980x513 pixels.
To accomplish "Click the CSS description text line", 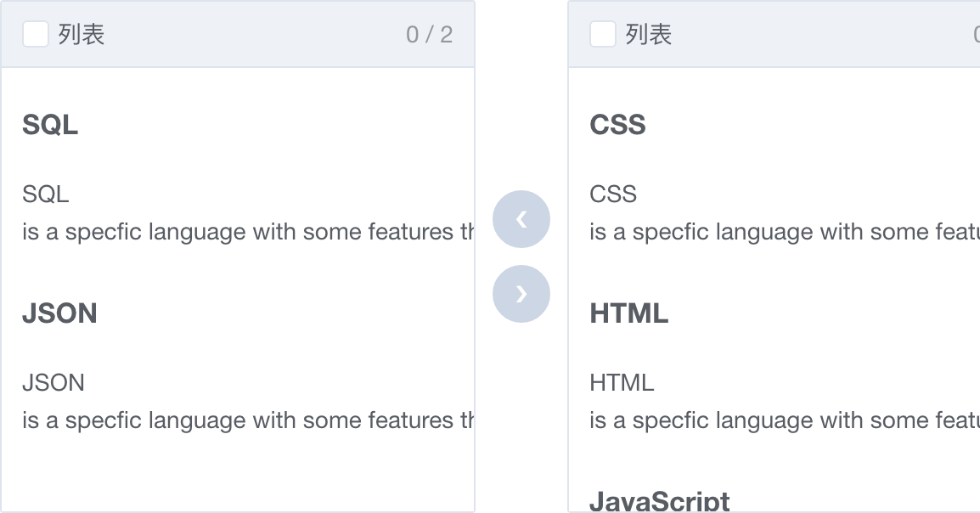I will pyautogui.click(x=785, y=232).
